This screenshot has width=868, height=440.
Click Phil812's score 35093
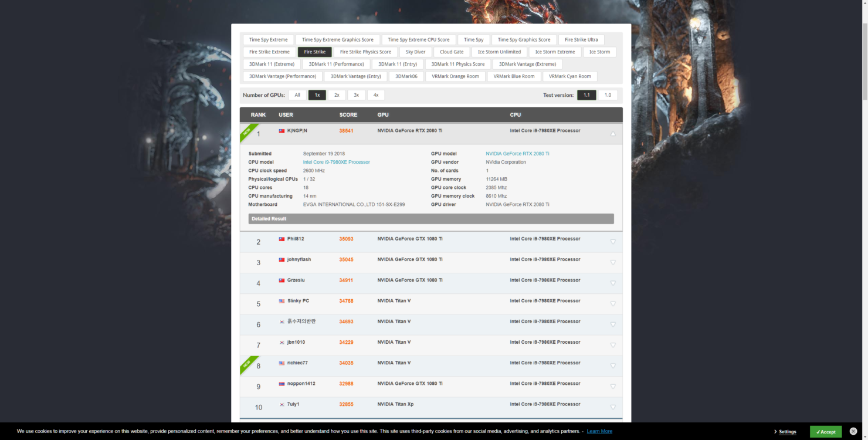point(346,239)
